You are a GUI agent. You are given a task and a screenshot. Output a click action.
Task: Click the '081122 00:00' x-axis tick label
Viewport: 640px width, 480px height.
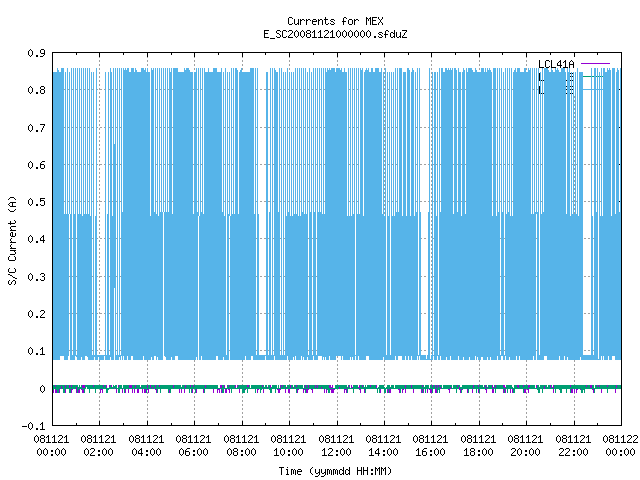click(620, 446)
